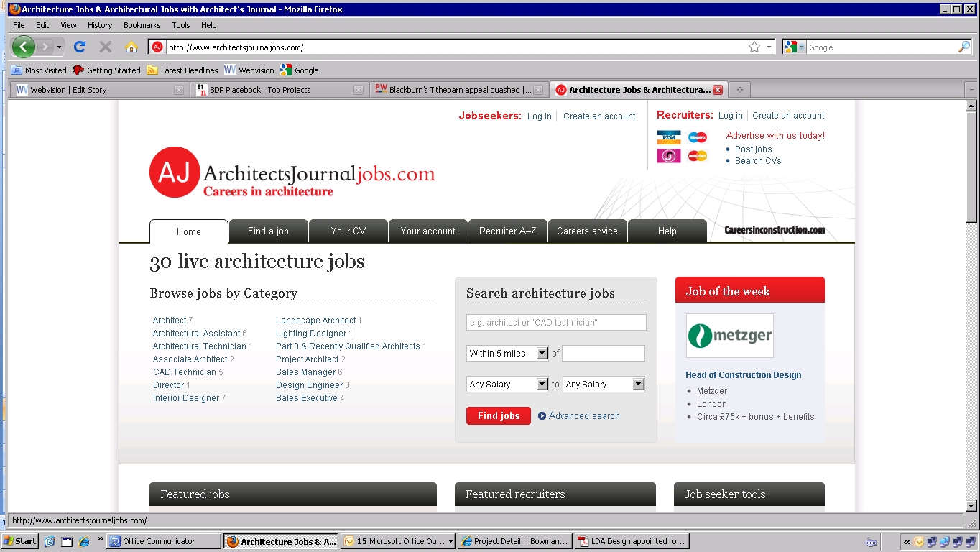Open the Windows Start menu
This screenshot has height=552, width=980.
tap(20, 541)
